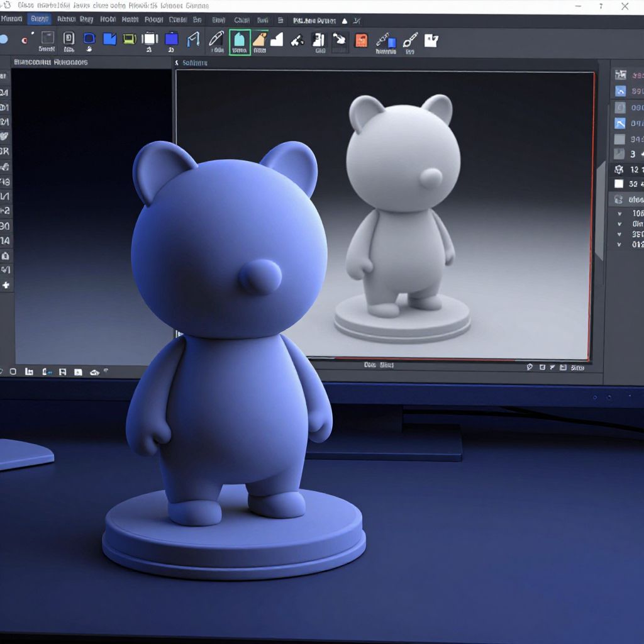Click the white staircase shape toolbar icon
This screenshot has height=644, width=644.
(x=277, y=40)
